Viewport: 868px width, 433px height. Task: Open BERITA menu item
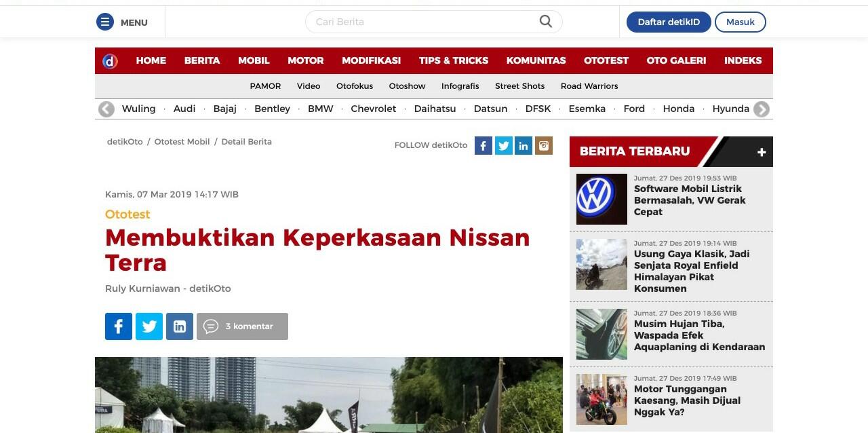pyautogui.click(x=202, y=60)
